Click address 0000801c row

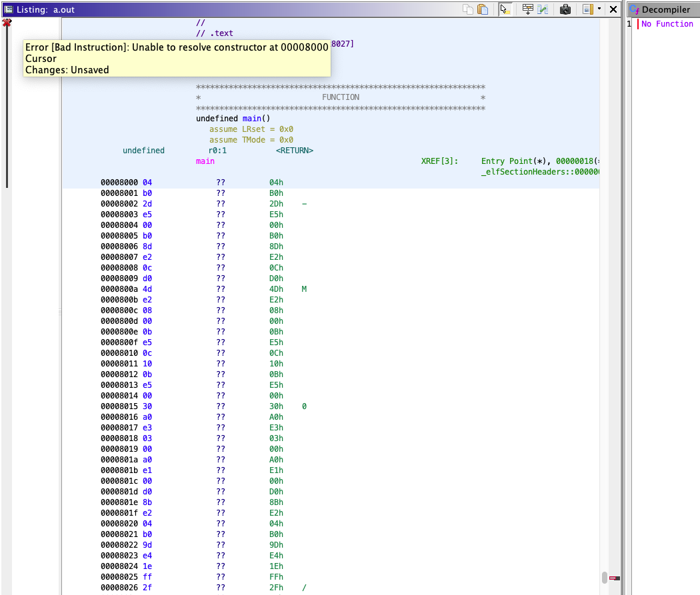point(119,481)
